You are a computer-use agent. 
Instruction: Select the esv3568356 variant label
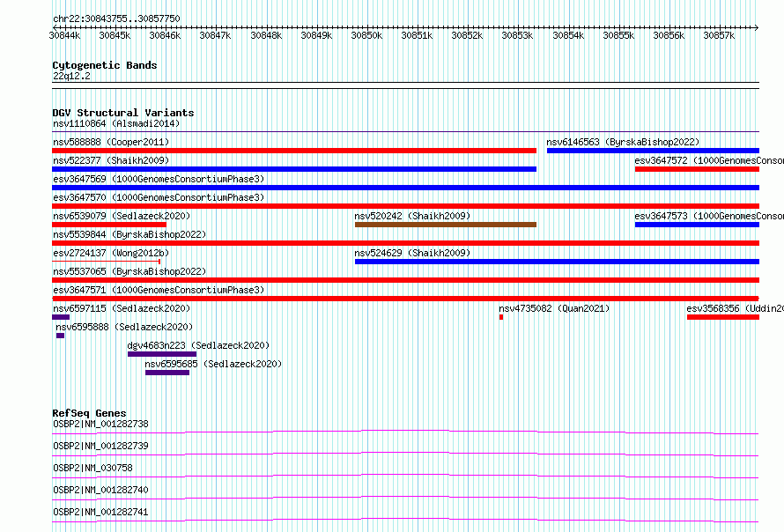coord(735,308)
